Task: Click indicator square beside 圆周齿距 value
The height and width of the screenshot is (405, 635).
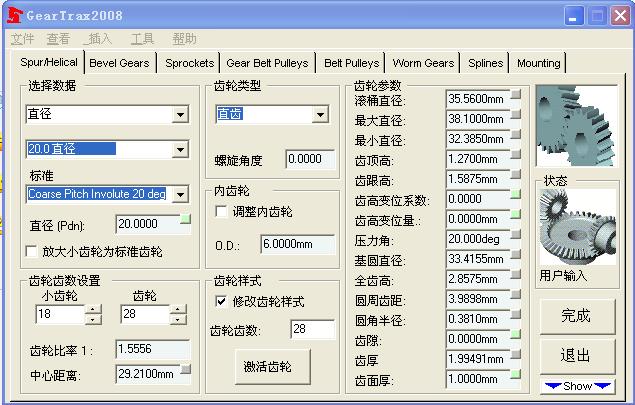Action: [x=516, y=294]
